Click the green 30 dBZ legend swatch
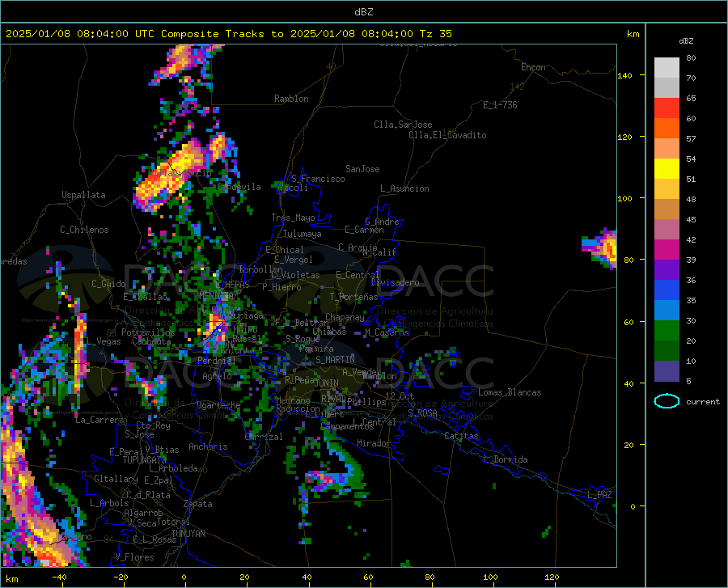Screen dimensions: 728x588 [x=667, y=330]
